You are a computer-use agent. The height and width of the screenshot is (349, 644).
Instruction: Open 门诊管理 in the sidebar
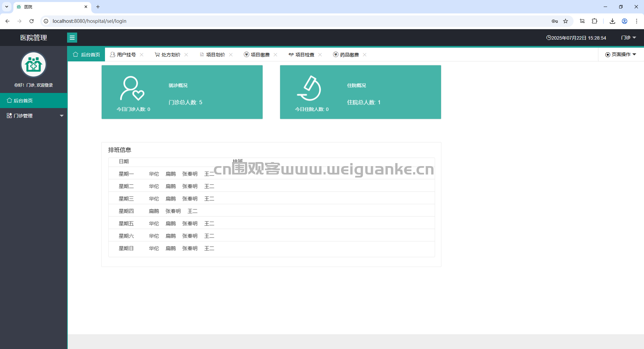point(34,116)
